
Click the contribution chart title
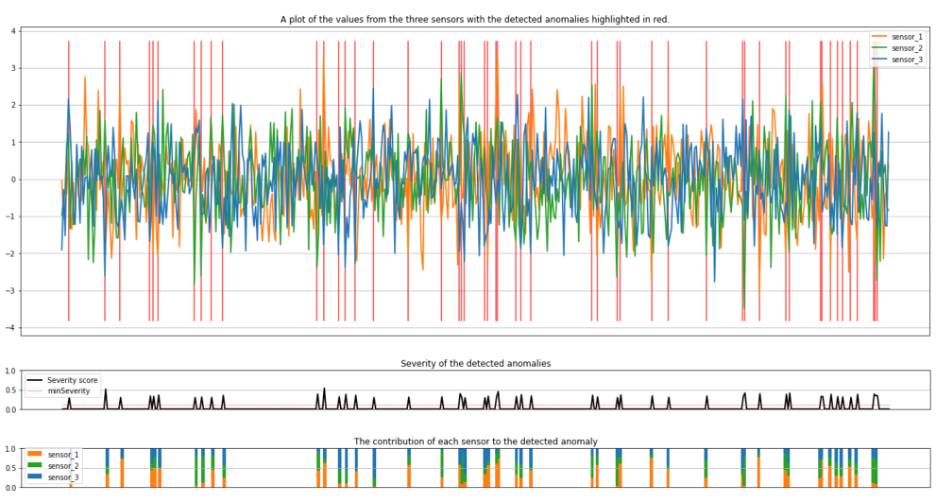click(x=475, y=442)
